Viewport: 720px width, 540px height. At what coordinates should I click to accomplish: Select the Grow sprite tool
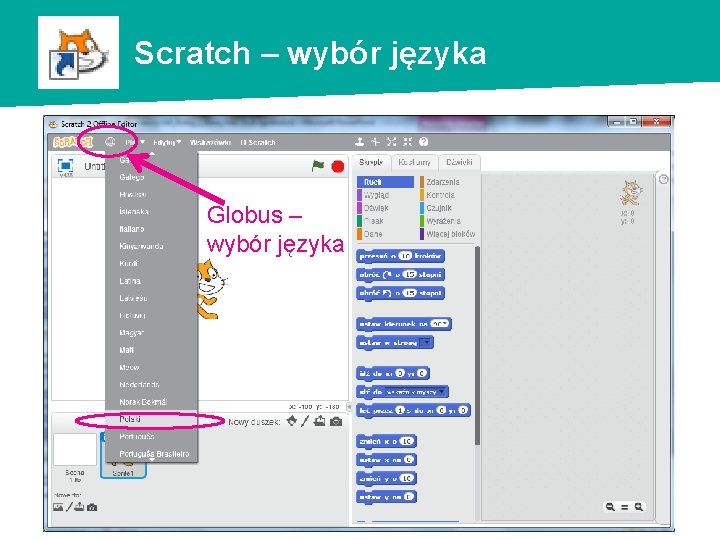[x=392, y=142]
